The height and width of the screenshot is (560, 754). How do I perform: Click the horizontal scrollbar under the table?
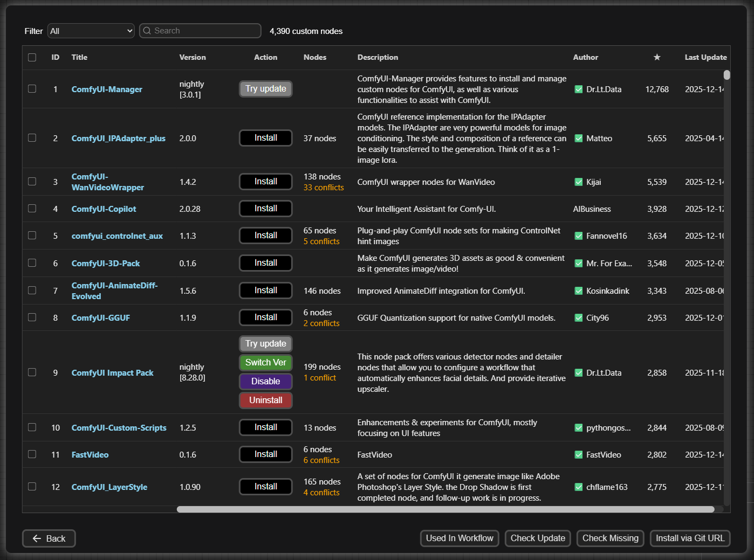click(445, 509)
